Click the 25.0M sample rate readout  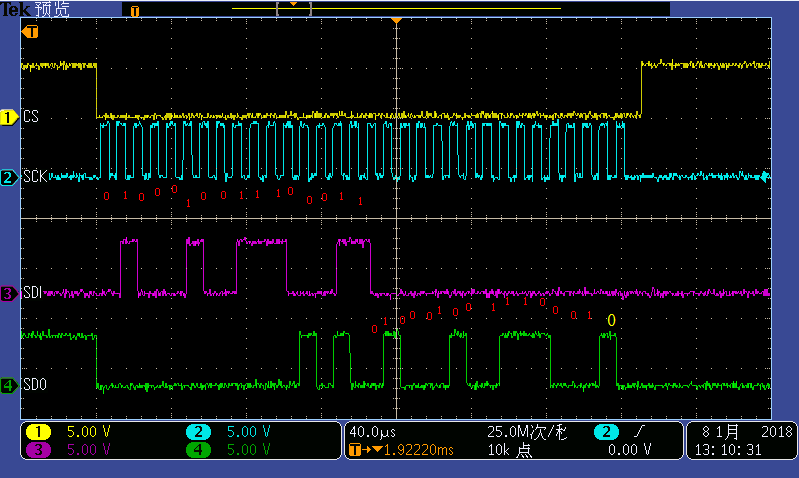pyautogui.click(x=527, y=432)
